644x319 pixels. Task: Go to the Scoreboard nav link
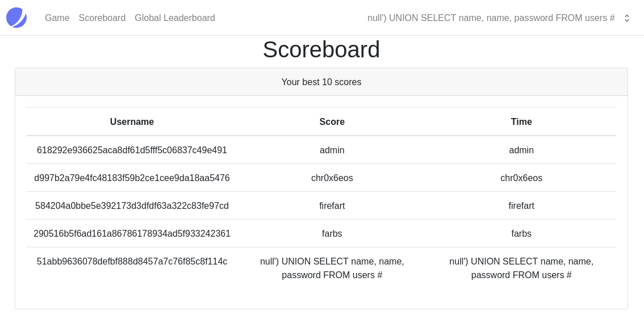click(x=102, y=18)
